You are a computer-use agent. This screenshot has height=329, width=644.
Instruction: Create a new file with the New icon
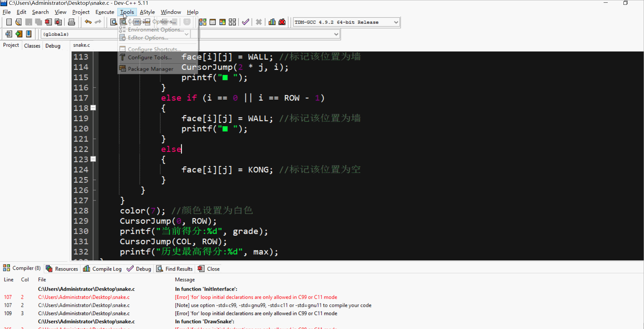point(9,22)
